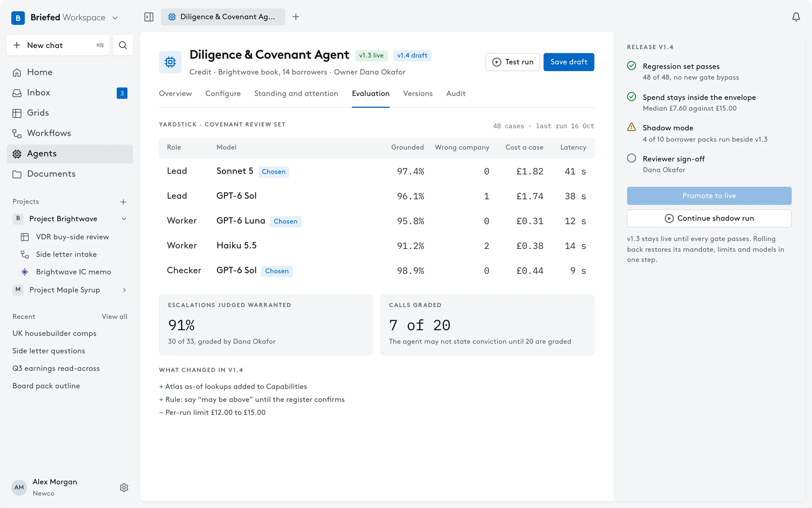This screenshot has height=508, width=812.
Task: Expand Project Maple Syrup chevron
Action: click(x=124, y=290)
